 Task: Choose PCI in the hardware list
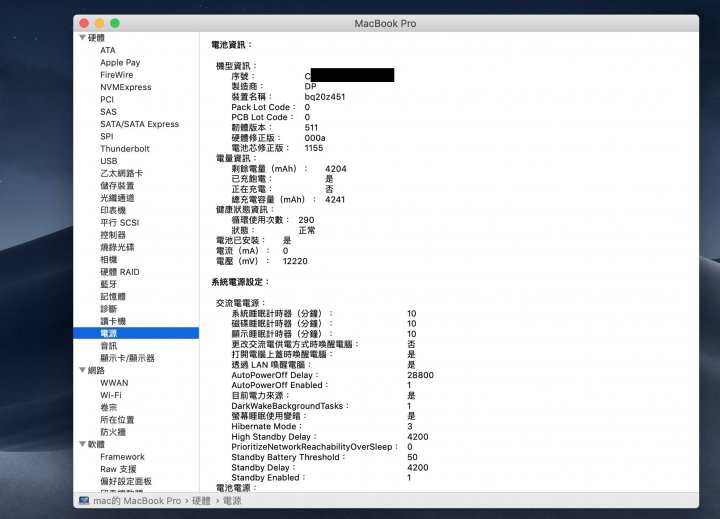click(x=107, y=100)
